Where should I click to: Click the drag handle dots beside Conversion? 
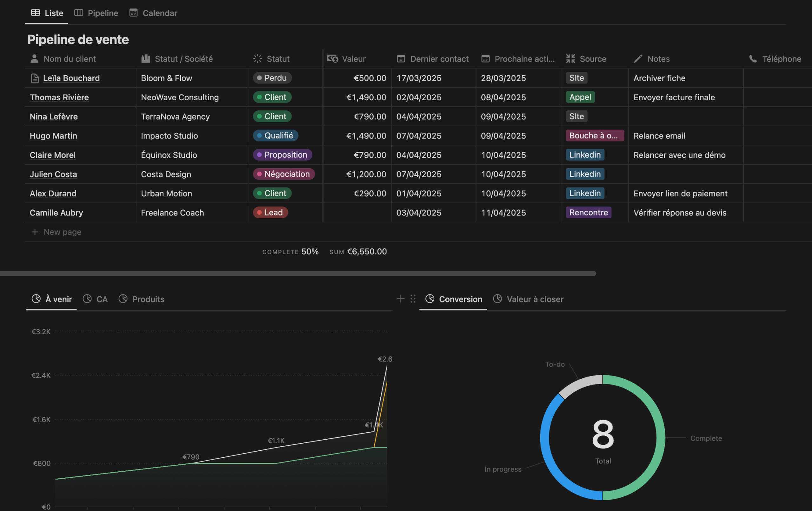[x=413, y=299]
